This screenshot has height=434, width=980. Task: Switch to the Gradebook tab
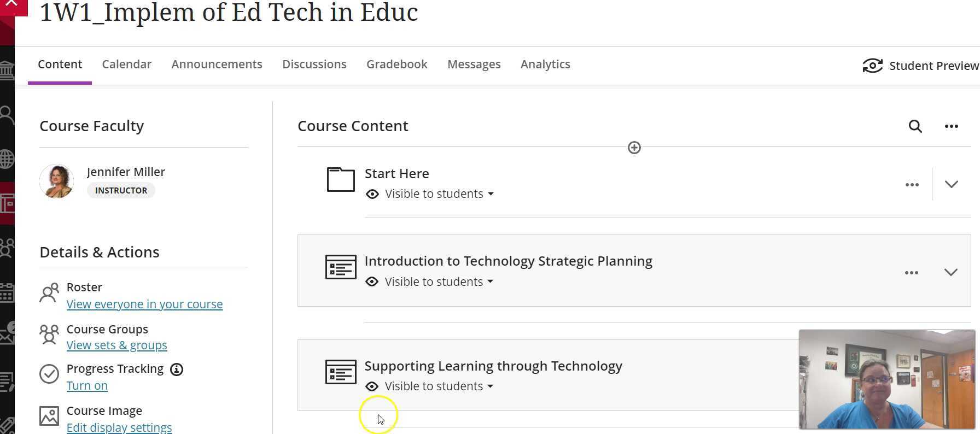[x=396, y=64]
